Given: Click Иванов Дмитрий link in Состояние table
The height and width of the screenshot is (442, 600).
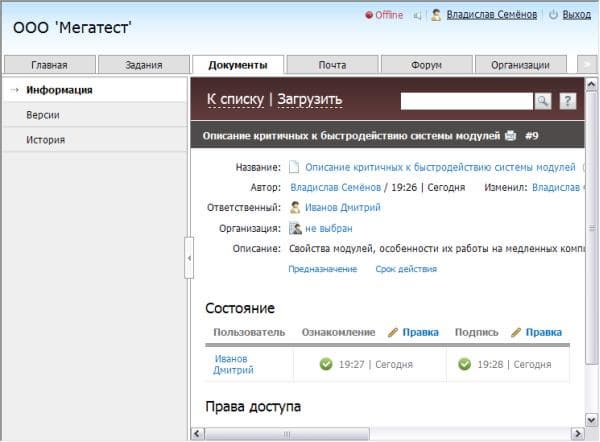Looking at the screenshot, I should point(233,364).
